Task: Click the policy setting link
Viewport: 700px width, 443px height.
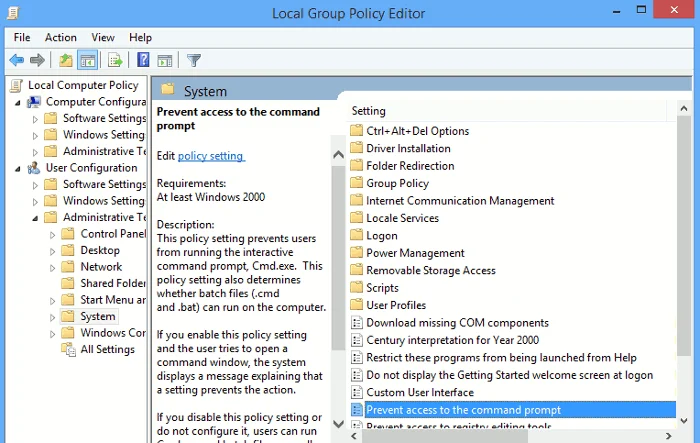Action: [x=211, y=156]
